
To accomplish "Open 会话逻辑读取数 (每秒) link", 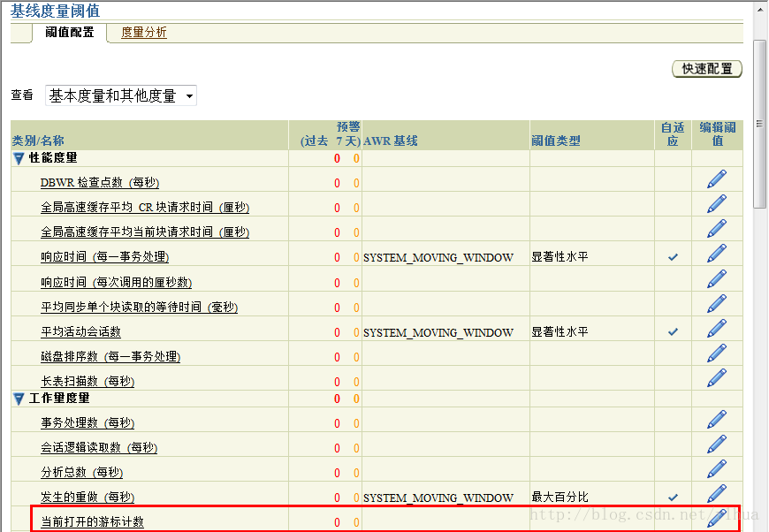I will 99,448.
